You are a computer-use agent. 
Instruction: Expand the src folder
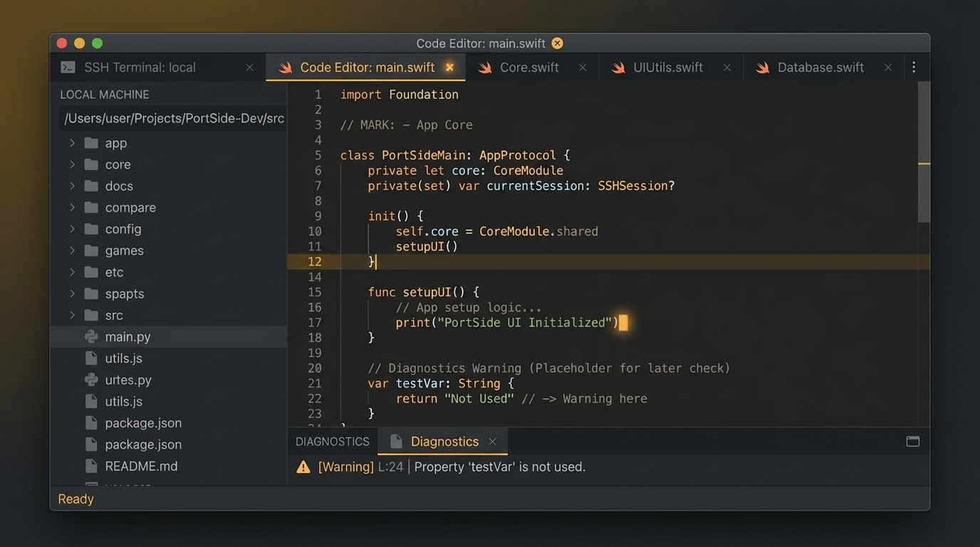coord(72,315)
